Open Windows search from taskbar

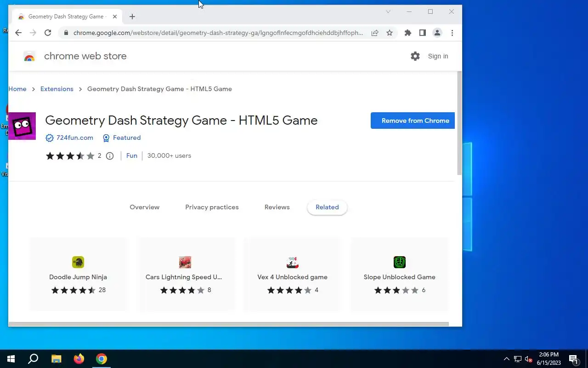(33, 359)
